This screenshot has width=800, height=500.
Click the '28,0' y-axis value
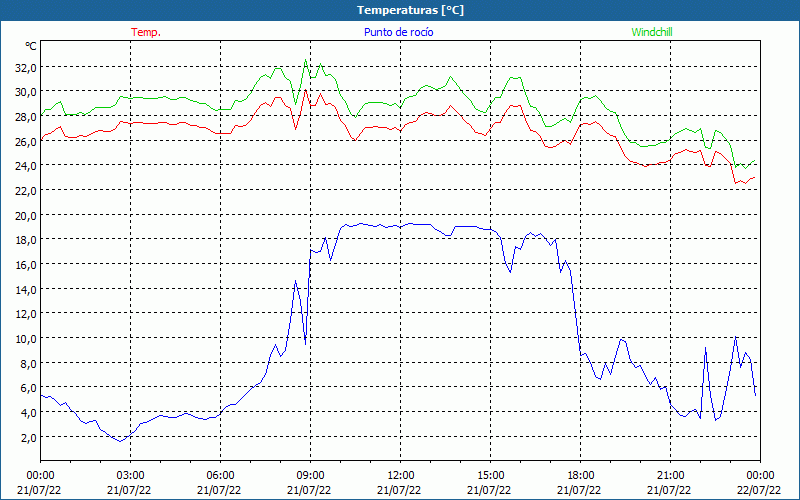pyautogui.click(x=26, y=117)
